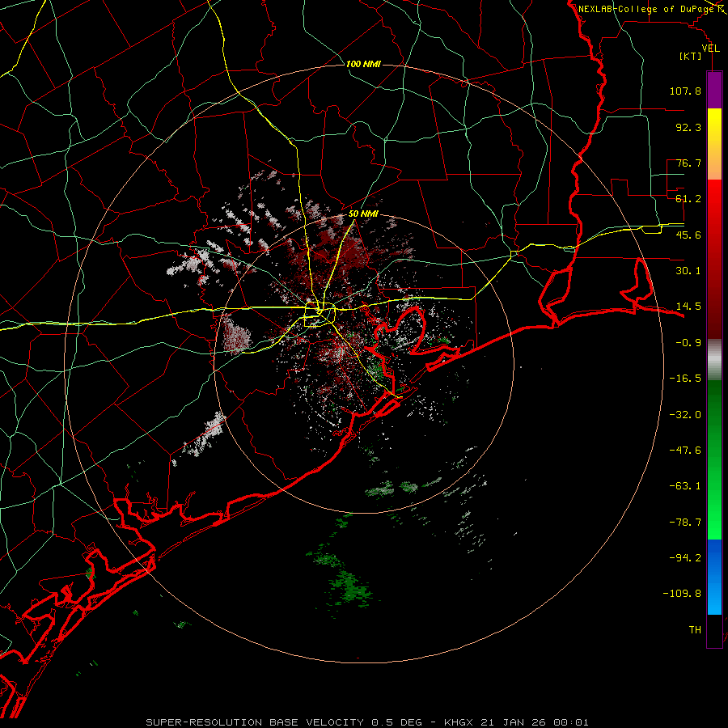Click the blue segment of color bar
The height and width of the screenshot is (728, 728).
point(714,577)
